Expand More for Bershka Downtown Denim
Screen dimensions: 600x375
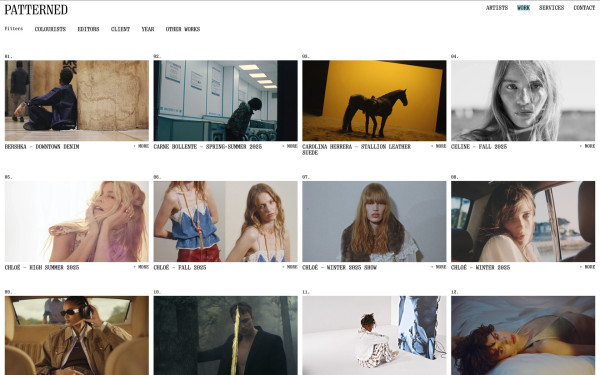[141, 146]
